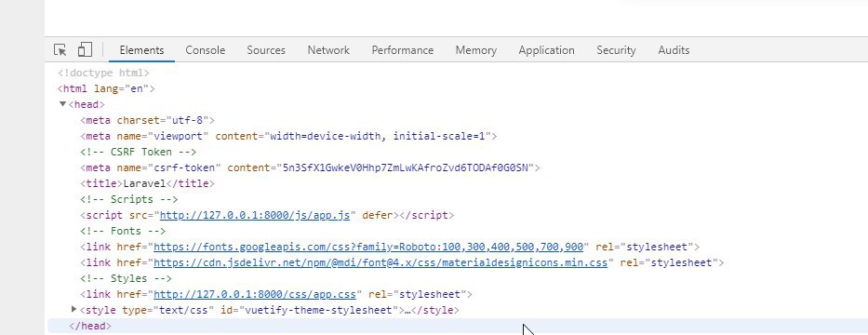
Task: Select the csrf-token meta row
Action: 310,167
